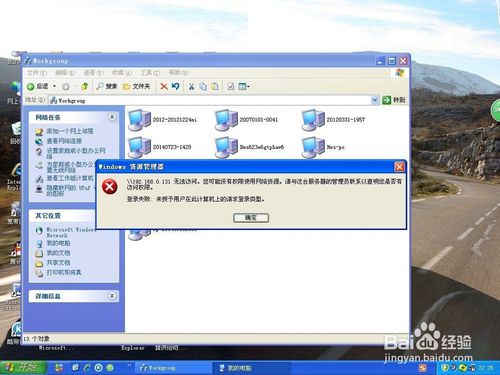Open My Documents (我的文档) link in sidebar
This screenshot has width=500, height=375.
(x=58, y=253)
